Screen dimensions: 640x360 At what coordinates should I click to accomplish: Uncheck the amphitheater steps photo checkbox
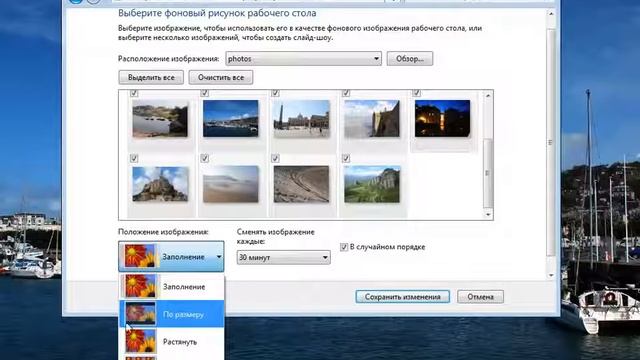point(276,158)
